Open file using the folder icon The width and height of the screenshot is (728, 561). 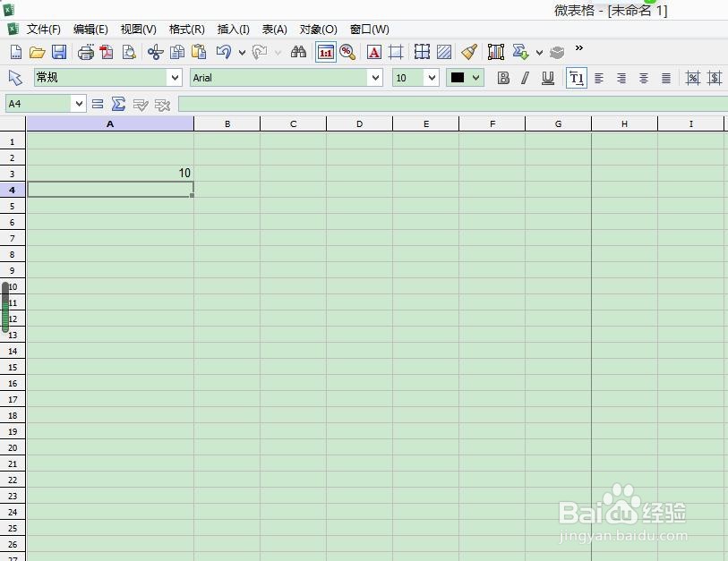[37, 52]
